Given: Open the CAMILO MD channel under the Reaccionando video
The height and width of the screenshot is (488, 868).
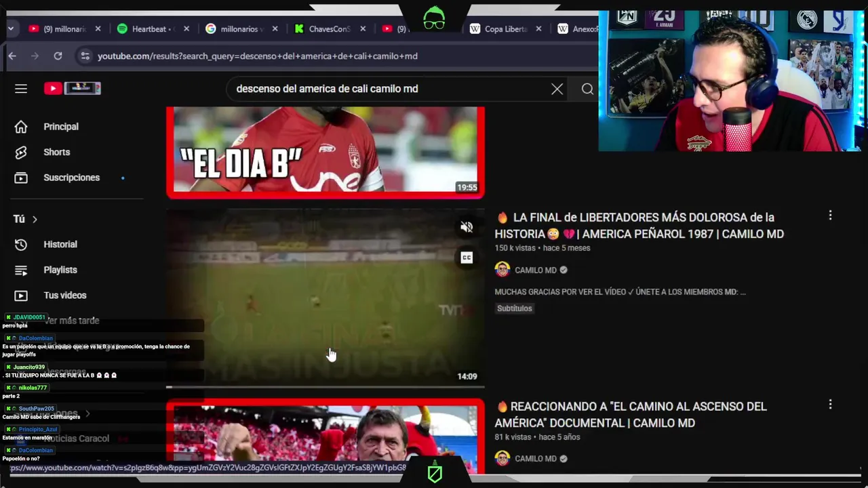Looking at the screenshot, I should tap(536, 459).
